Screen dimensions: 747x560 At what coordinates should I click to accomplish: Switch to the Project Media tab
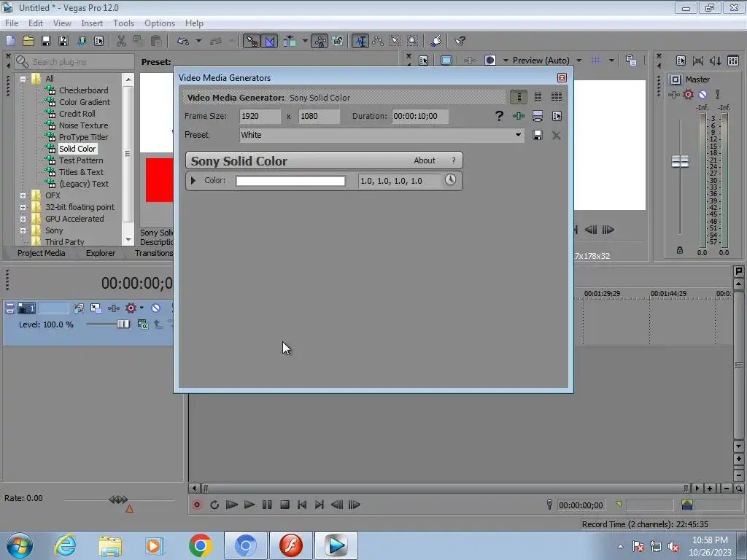click(x=41, y=253)
